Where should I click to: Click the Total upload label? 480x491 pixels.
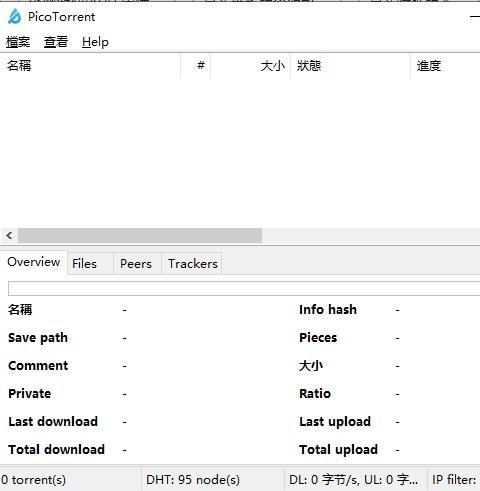click(338, 450)
